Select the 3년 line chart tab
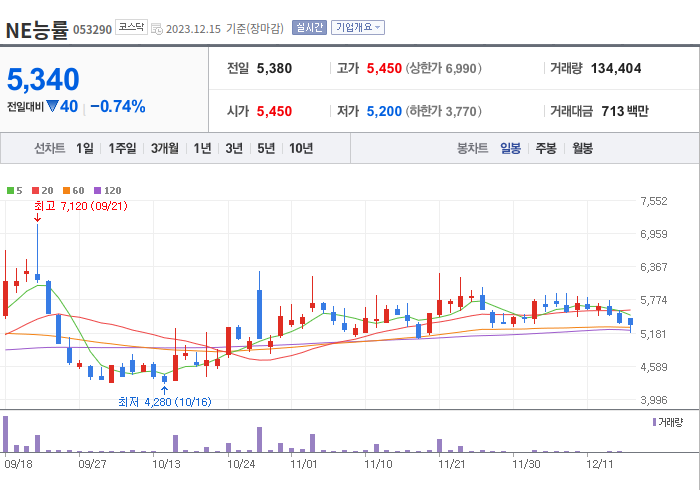 click(x=234, y=148)
